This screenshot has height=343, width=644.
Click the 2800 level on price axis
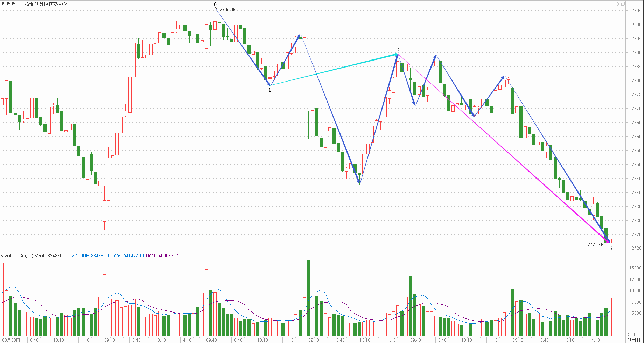(x=636, y=25)
